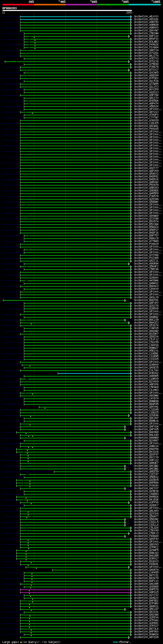
Task: Select hit UniRef100_A8J0I0
Action: point(146,17)
